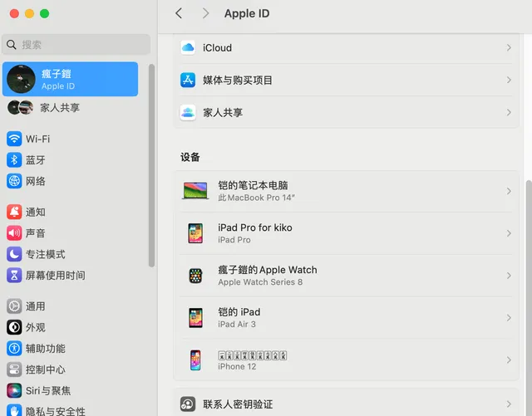Click 此MacBook Pro 14″ subtitle

(x=257, y=198)
